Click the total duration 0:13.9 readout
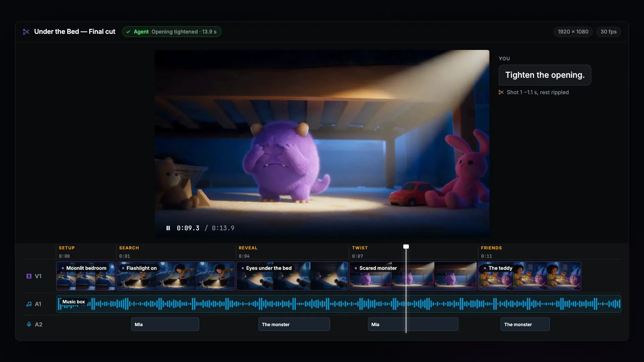Viewport: 644px width, 362px height. [223, 228]
